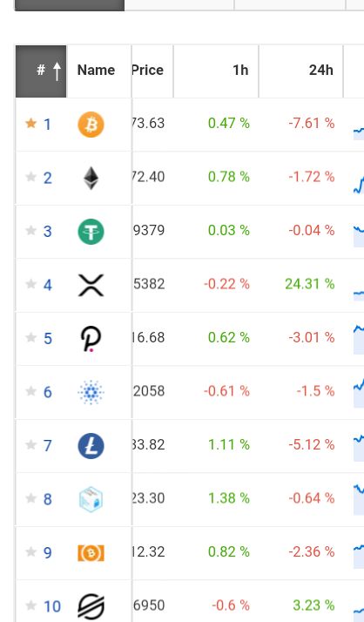Open the XRP logo icon
364x622 pixels.
pyautogui.click(x=91, y=285)
